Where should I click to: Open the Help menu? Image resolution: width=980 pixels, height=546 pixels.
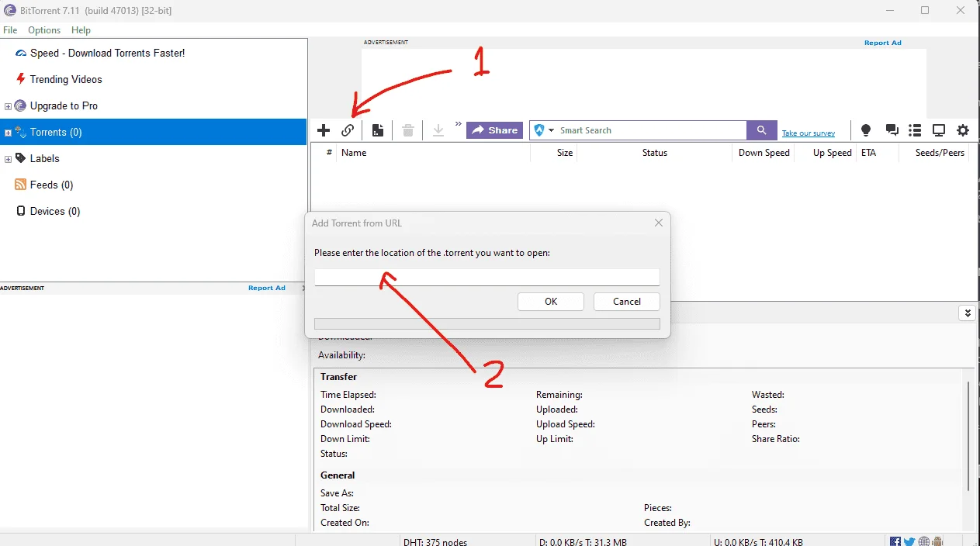tap(81, 29)
